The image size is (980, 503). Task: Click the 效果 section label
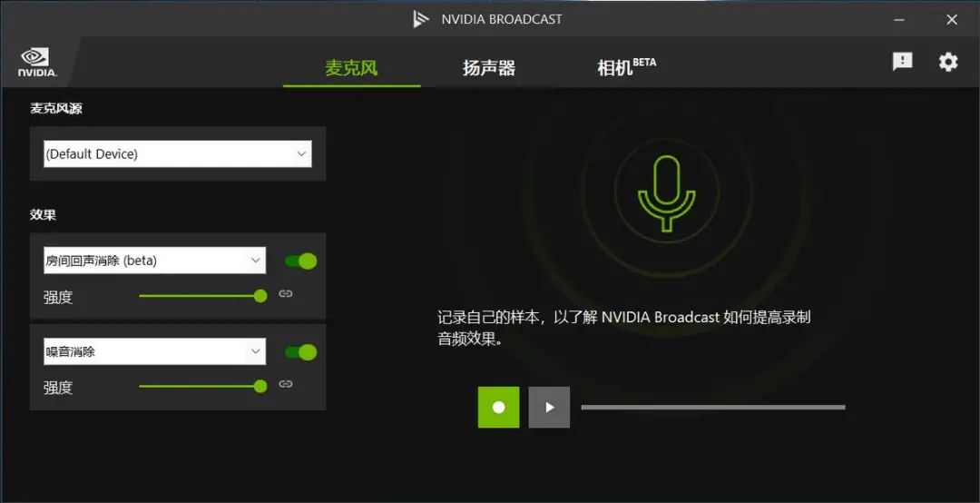pyautogui.click(x=44, y=214)
